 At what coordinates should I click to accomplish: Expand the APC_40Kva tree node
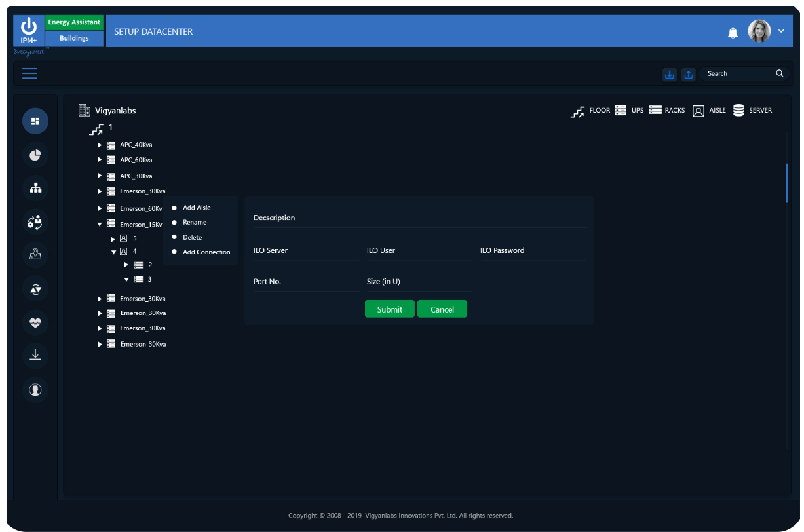pyautogui.click(x=100, y=145)
